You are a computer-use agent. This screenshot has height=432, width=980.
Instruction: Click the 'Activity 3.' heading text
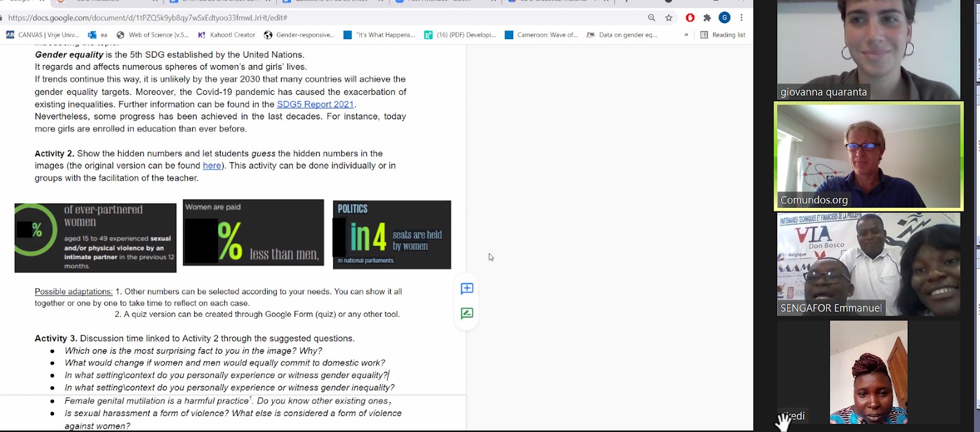pos(56,338)
